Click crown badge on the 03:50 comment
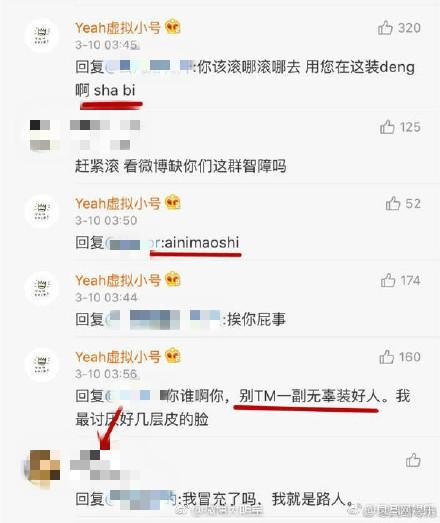This screenshot has height=523, width=440. (173, 202)
